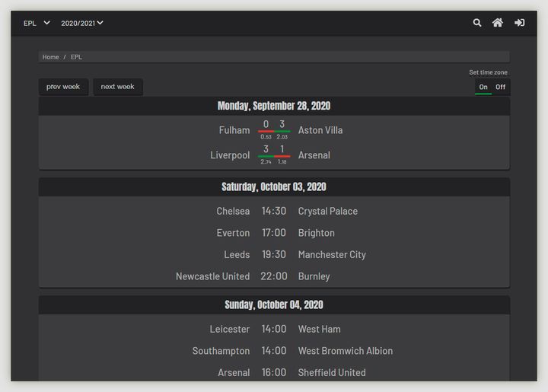548x392 pixels.
Task: Open the EPL league dropdown
Action: [37, 23]
